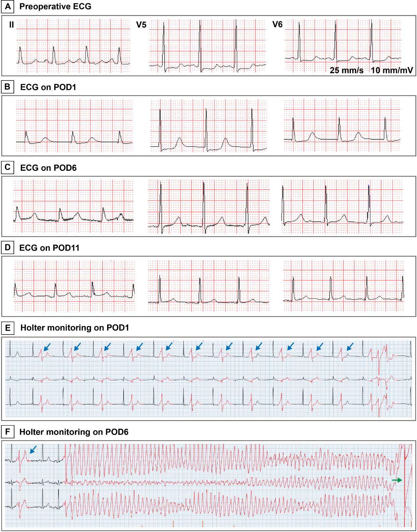Click the boxed panel letter A
The image size is (417, 532).
pos(8,7)
